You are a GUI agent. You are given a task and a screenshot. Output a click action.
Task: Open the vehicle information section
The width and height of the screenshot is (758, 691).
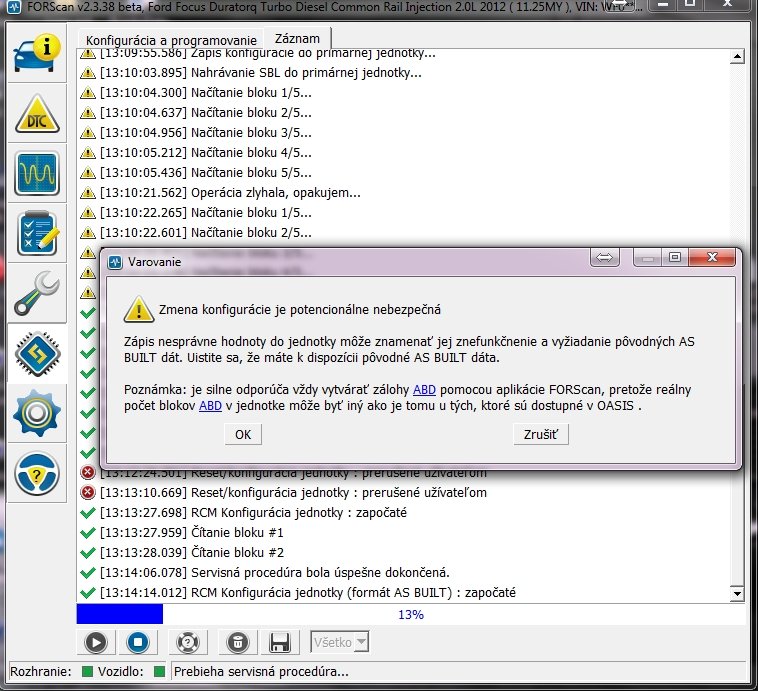point(38,55)
